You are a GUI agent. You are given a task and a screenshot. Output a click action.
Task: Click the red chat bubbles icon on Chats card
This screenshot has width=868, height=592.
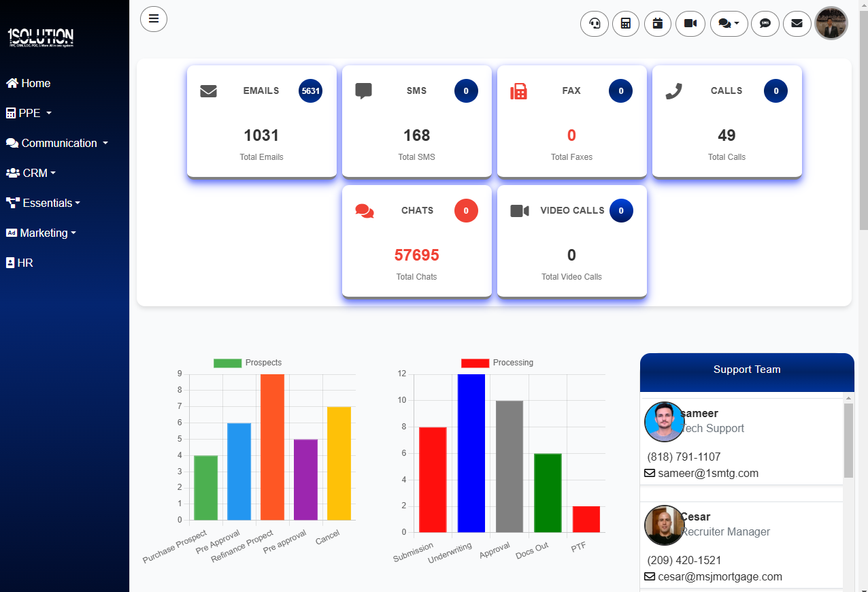coord(365,211)
